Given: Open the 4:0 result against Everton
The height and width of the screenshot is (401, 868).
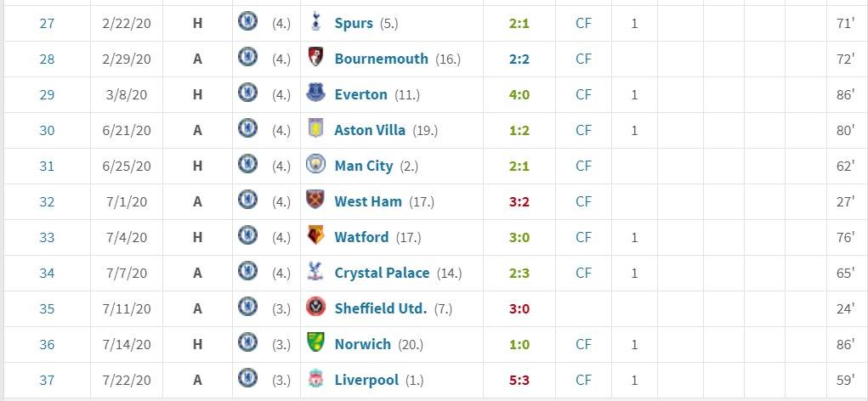Looking at the screenshot, I should (x=519, y=94).
